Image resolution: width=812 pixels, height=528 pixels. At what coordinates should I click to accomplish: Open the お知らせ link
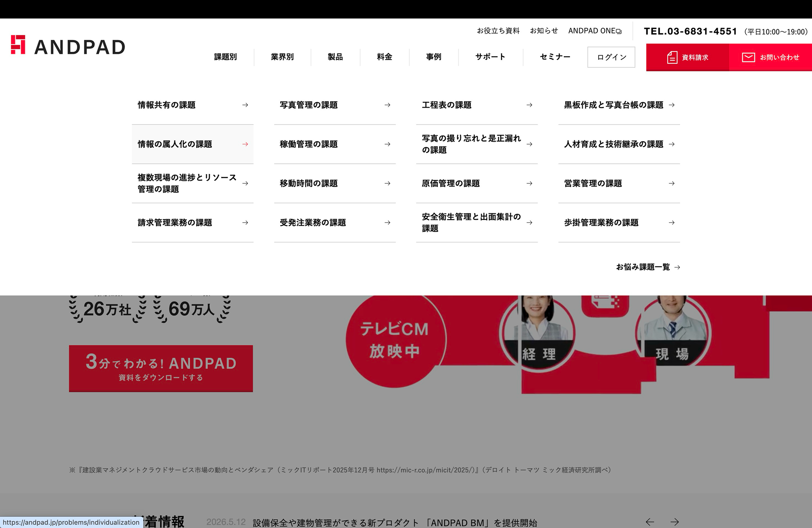coord(544,31)
